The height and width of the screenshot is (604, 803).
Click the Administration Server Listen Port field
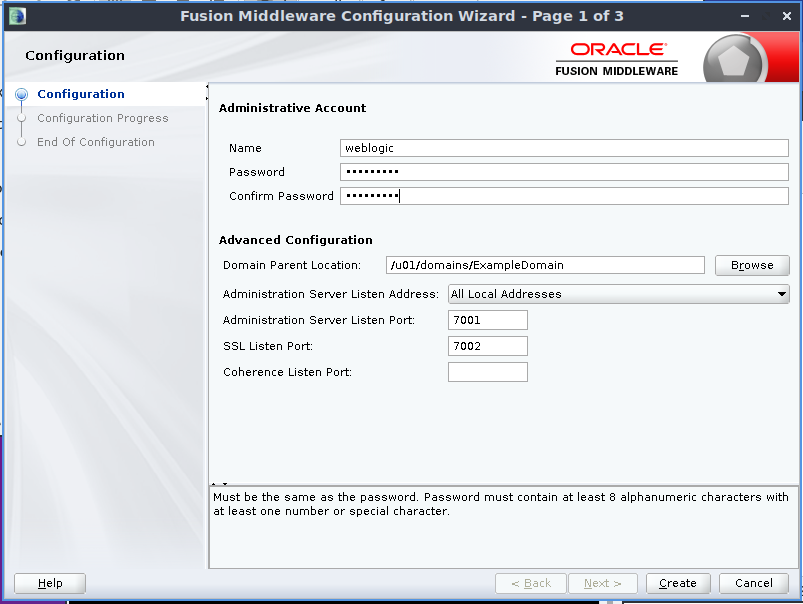(x=488, y=320)
